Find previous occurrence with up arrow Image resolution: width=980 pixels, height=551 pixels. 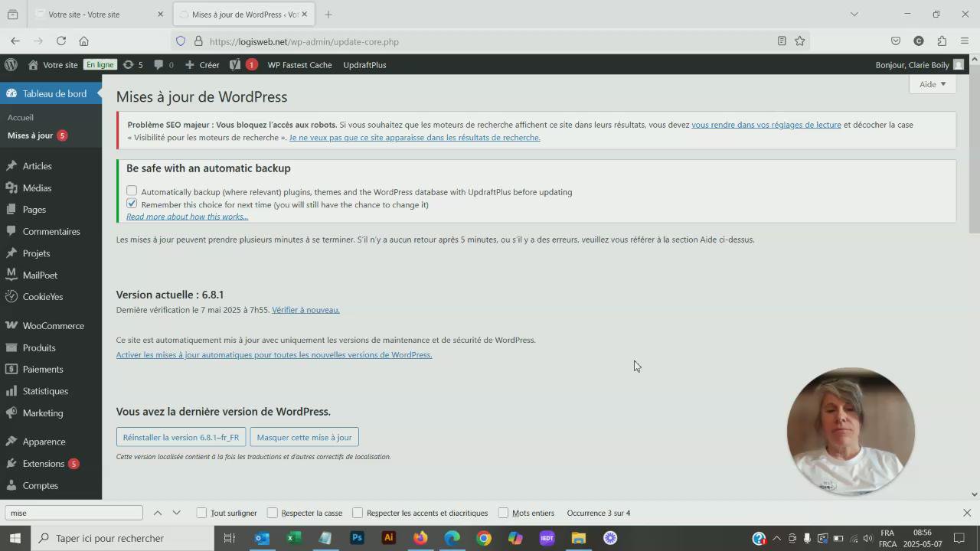[x=158, y=513]
